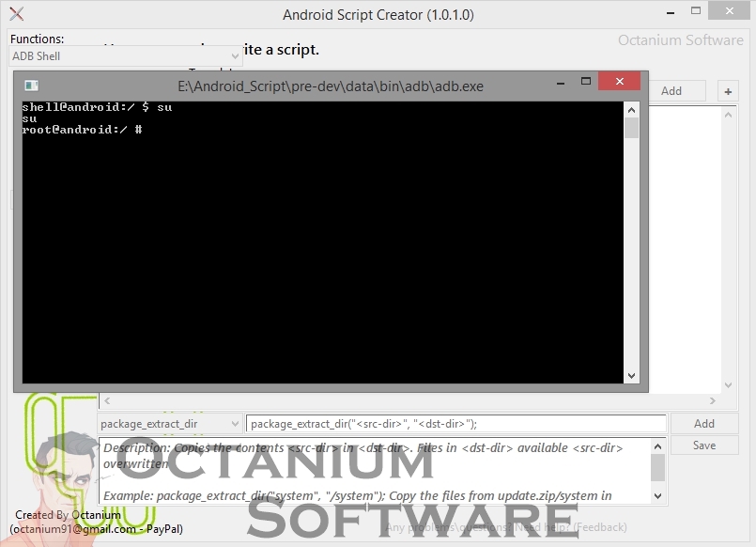Click the description box scrollbar thumb
756x547 pixels.
coord(657,467)
